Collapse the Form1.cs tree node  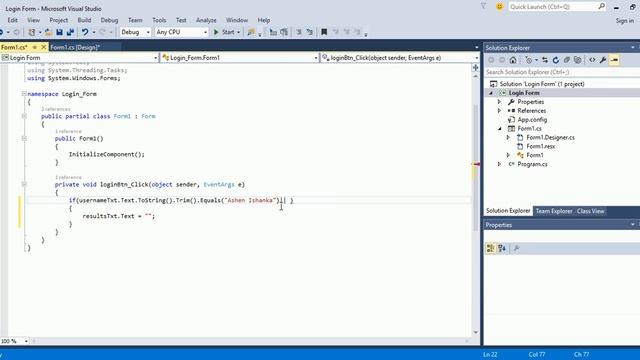(500, 129)
